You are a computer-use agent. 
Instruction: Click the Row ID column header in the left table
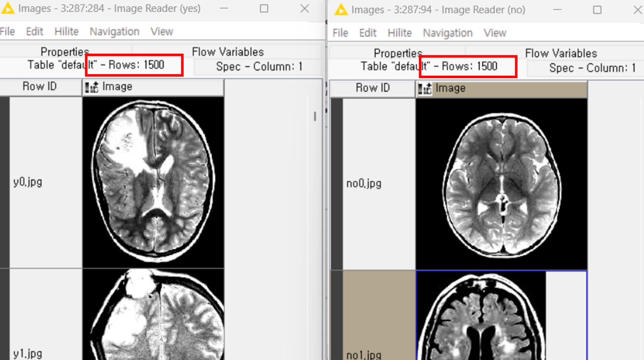(x=40, y=87)
